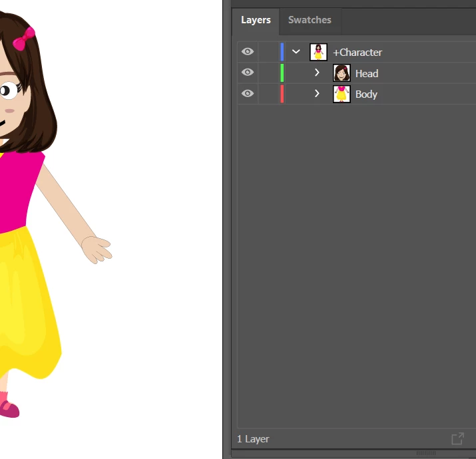The image size is (476, 459).
Task: Select the +Character layer name
Action: coord(357,53)
